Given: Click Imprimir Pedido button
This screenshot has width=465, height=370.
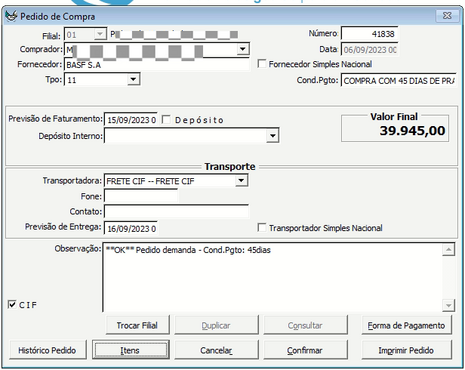Looking at the screenshot, I should click(x=406, y=350).
